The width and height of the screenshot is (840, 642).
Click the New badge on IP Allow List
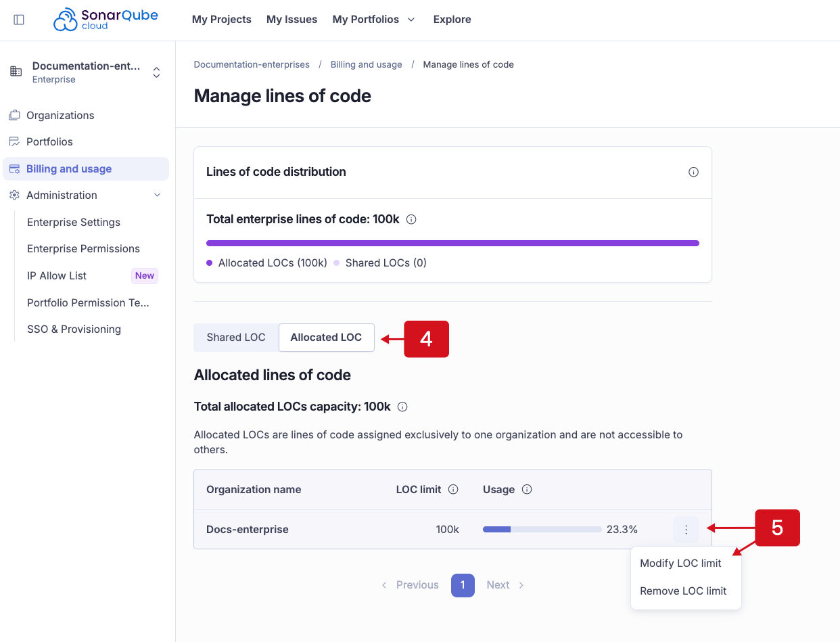coord(145,275)
